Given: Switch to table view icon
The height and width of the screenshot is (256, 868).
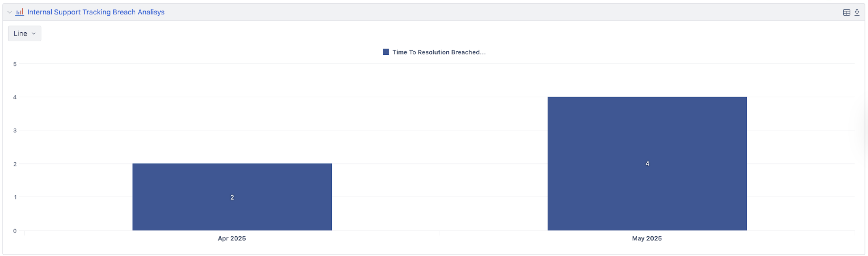Looking at the screenshot, I should pyautogui.click(x=846, y=12).
